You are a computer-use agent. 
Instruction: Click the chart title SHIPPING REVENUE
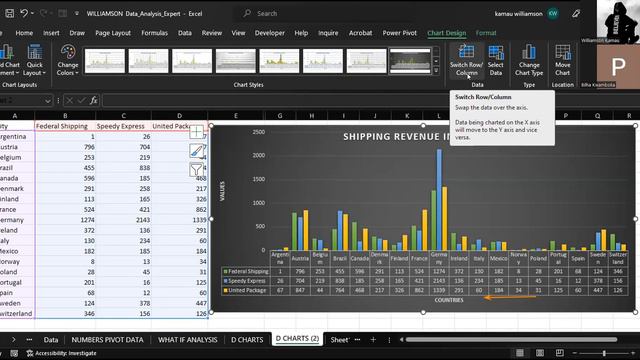click(x=397, y=137)
